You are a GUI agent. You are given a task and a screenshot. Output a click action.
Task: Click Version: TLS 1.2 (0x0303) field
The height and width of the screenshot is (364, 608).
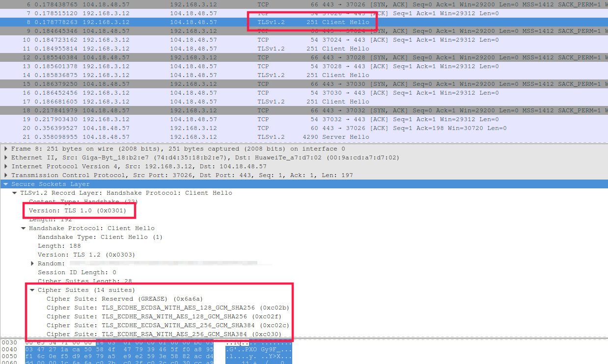click(x=86, y=255)
